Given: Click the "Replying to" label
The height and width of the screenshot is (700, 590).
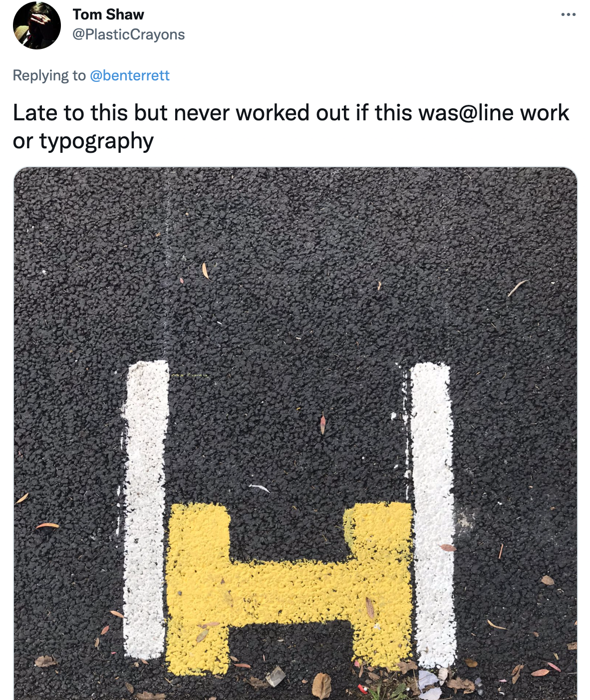Looking at the screenshot, I should [x=49, y=75].
